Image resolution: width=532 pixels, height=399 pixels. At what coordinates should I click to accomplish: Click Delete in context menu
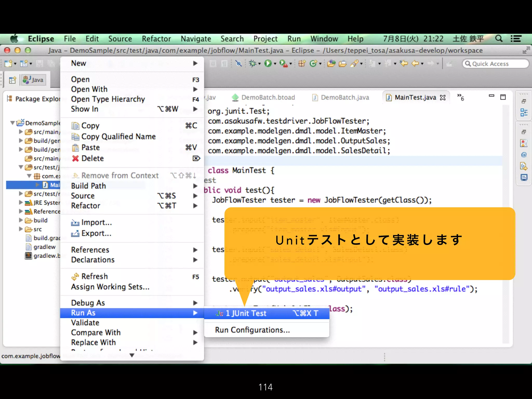pos(132,158)
